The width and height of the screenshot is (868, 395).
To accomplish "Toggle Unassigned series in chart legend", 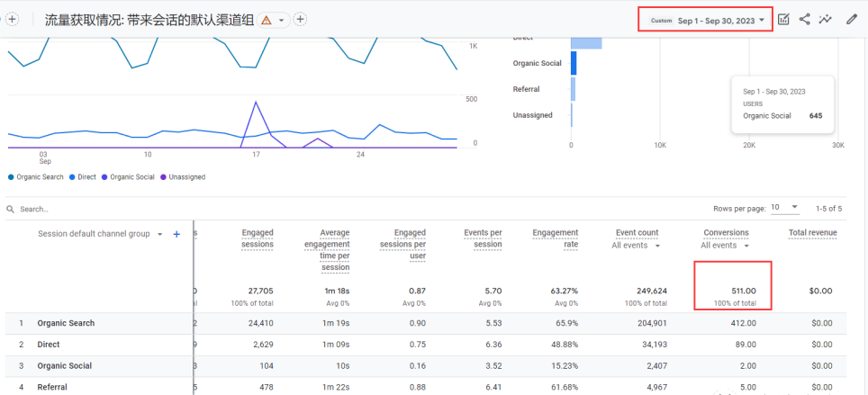I will point(182,177).
